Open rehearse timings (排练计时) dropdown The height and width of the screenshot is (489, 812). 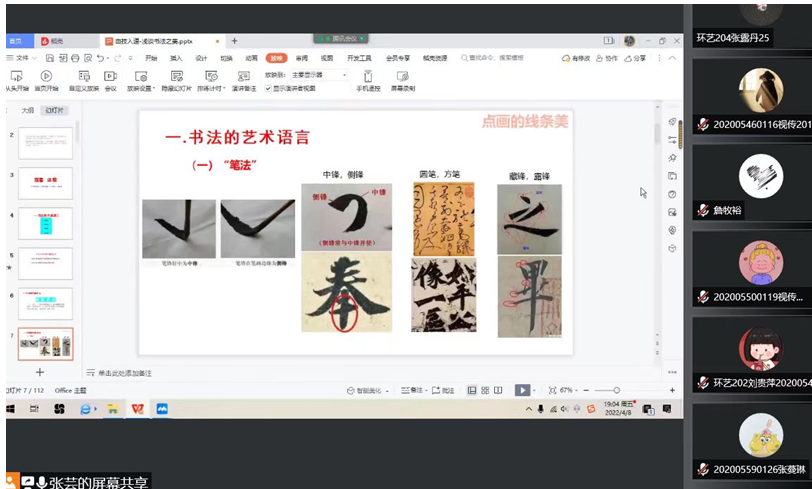[211, 81]
